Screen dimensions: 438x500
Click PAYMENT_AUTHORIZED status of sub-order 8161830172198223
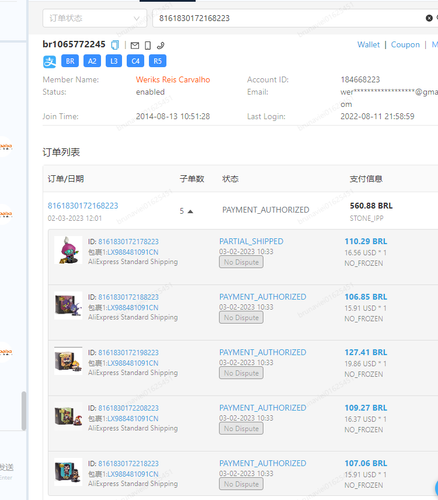pos(263,352)
